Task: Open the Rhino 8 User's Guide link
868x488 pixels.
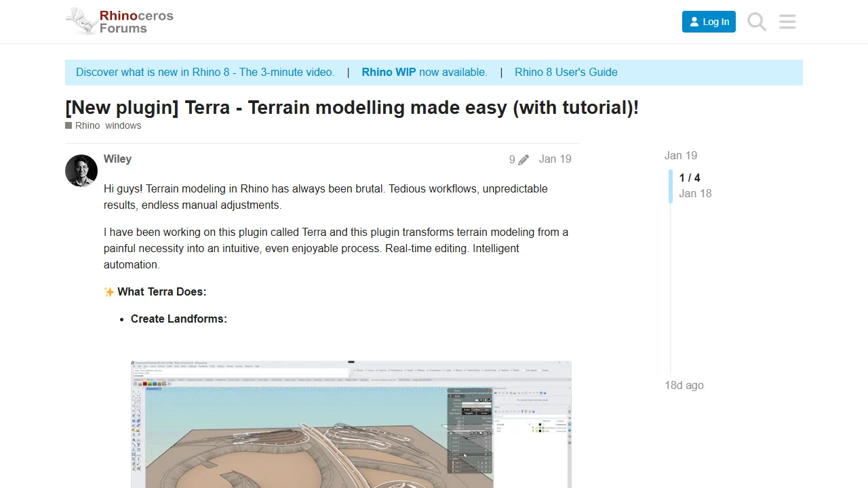Action: [x=566, y=72]
